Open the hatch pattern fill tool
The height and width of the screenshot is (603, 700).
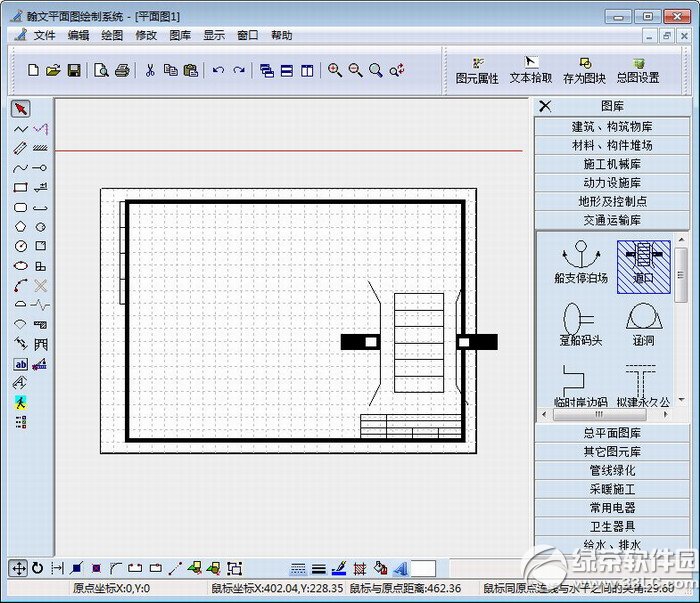[360, 568]
